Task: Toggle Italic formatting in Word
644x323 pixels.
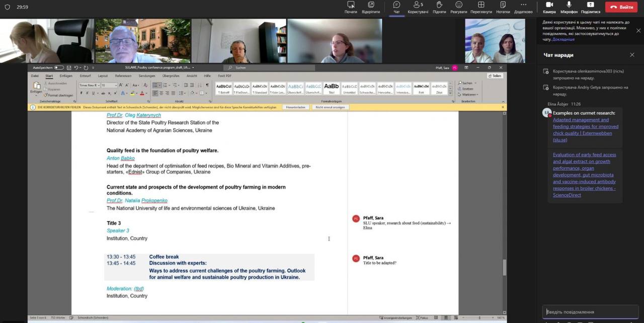Action: tap(87, 93)
